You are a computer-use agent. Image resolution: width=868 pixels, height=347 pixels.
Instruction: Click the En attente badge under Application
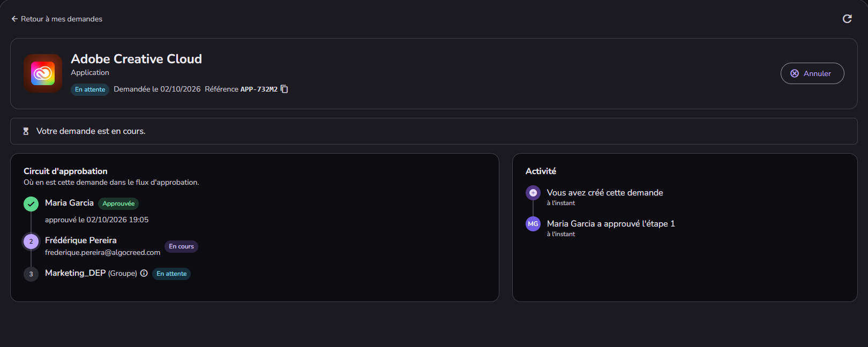pyautogui.click(x=90, y=89)
